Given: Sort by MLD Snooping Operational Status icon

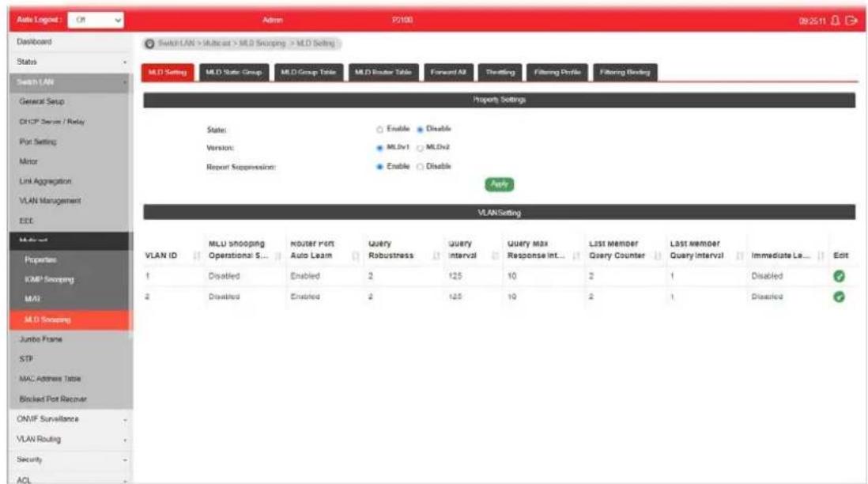Looking at the screenshot, I should tap(278, 255).
